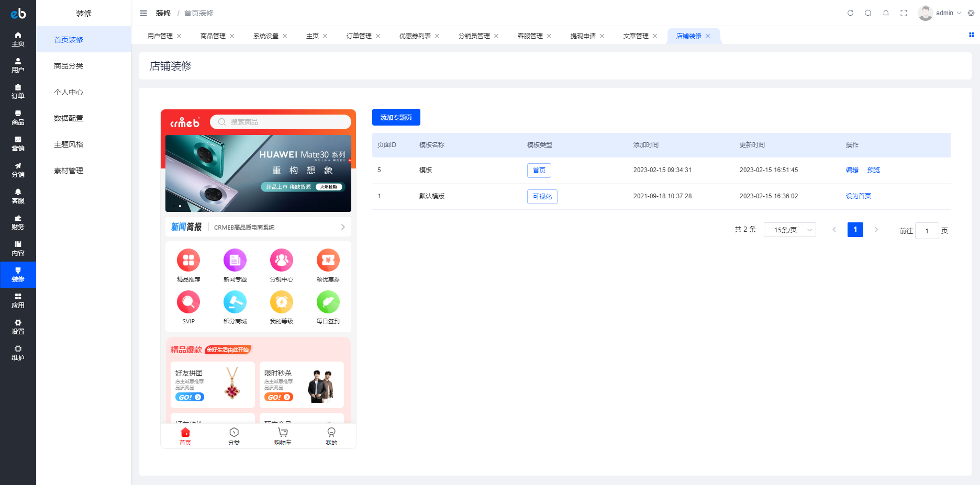The width and height of the screenshot is (980, 485).
Task: Click page number 1 in pagination
Action: click(855, 230)
